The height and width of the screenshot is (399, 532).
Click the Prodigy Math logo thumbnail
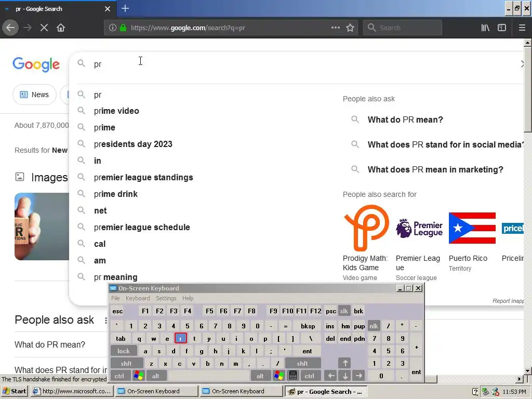[366, 228]
